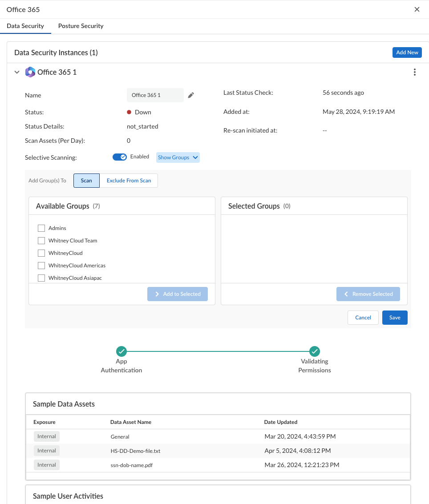
Task: Click the Validating Permissions checkmark step icon
Action: coord(314,351)
